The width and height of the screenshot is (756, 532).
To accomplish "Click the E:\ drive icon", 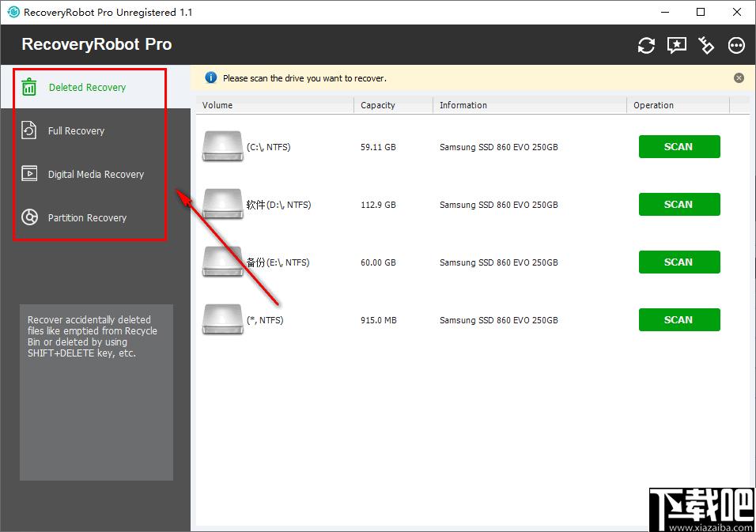I will (222, 262).
